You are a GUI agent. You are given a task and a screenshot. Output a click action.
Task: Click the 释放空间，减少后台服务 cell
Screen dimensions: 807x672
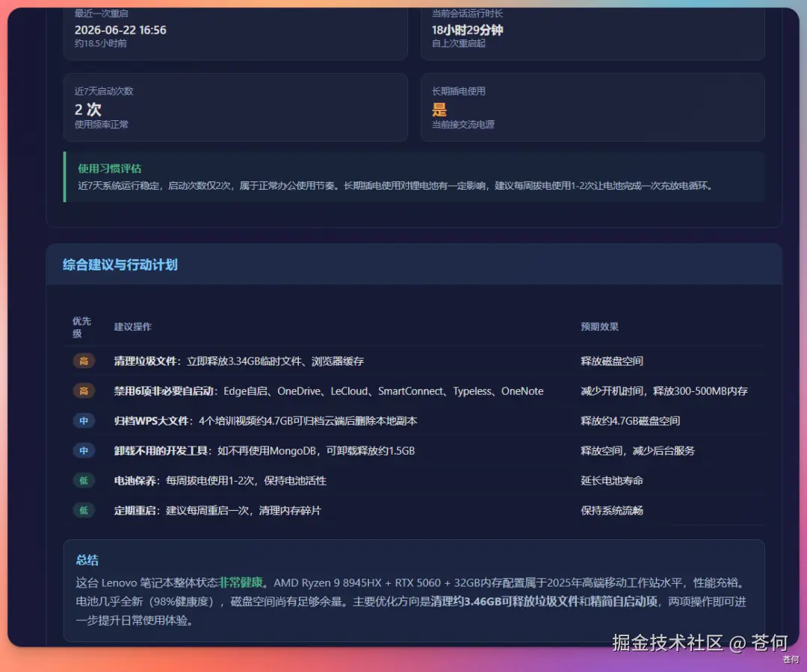637,450
